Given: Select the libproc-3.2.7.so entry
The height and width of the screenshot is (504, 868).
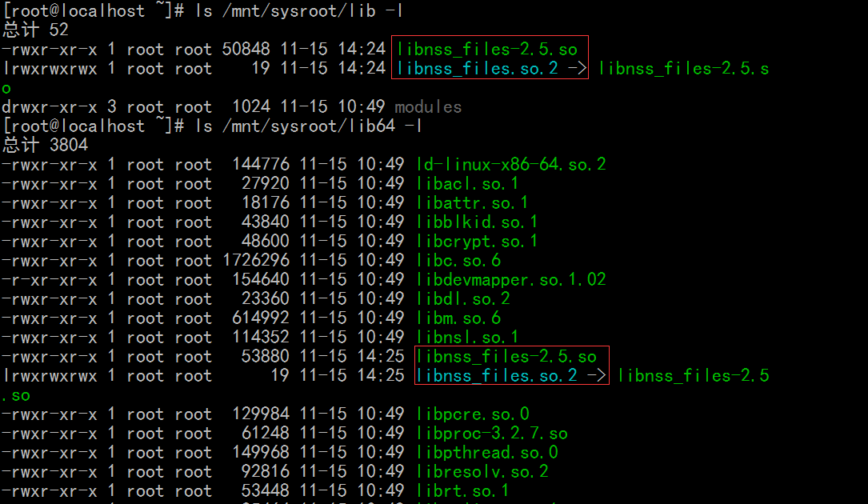Looking at the screenshot, I should pyautogui.click(x=491, y=434).
